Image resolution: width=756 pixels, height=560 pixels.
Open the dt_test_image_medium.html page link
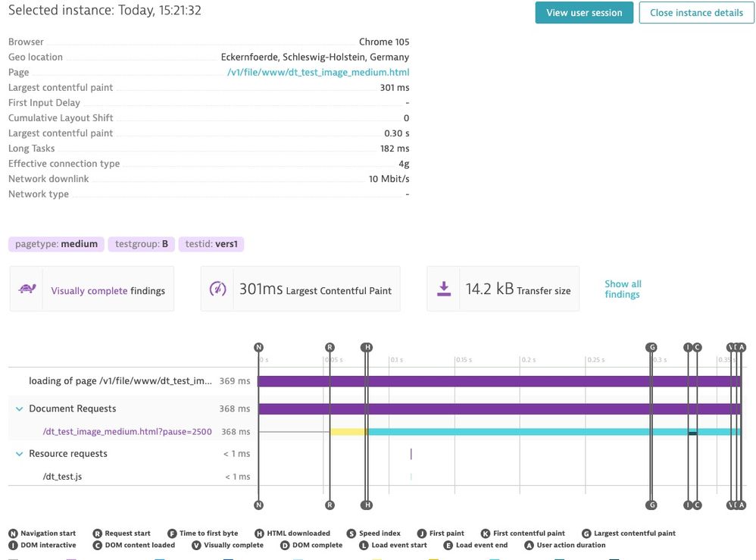click(318, 73)
